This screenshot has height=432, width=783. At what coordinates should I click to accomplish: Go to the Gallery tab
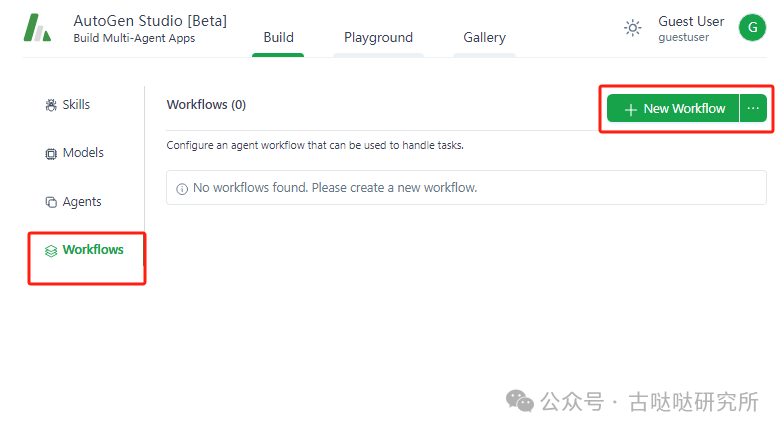[x=484, y=38]
